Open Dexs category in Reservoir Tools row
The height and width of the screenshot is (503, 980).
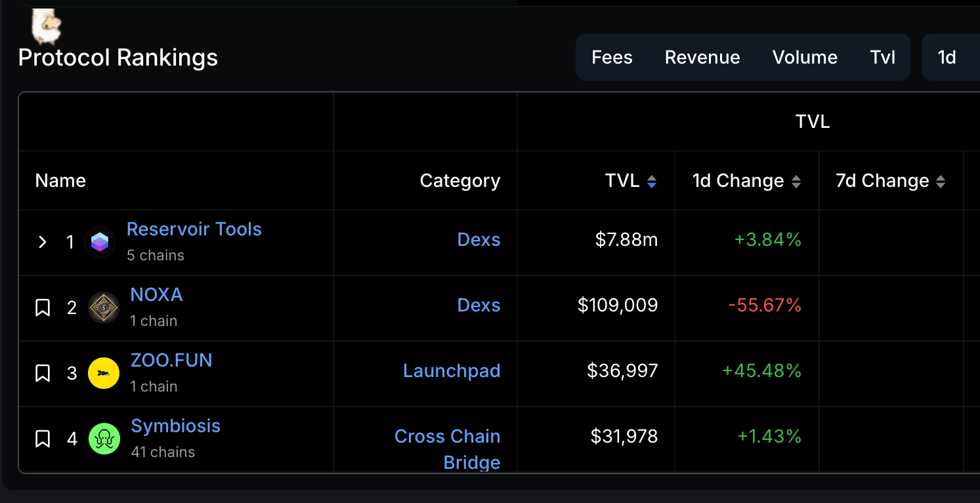coord(479,240)
